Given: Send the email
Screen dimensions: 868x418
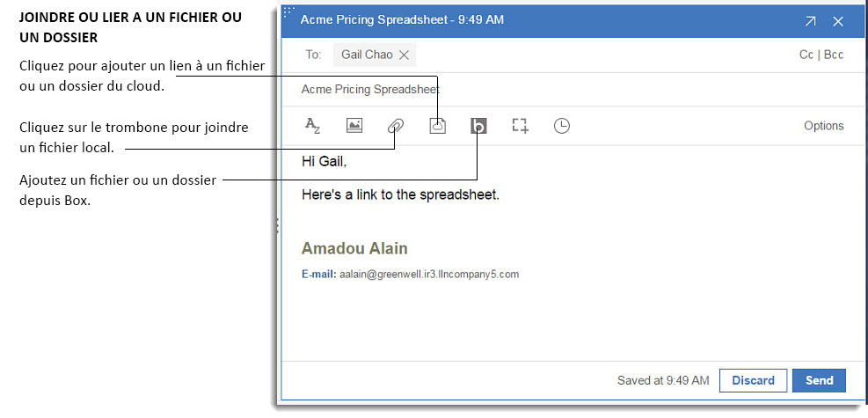Looking at the screenshot, I should click(819, 380).
